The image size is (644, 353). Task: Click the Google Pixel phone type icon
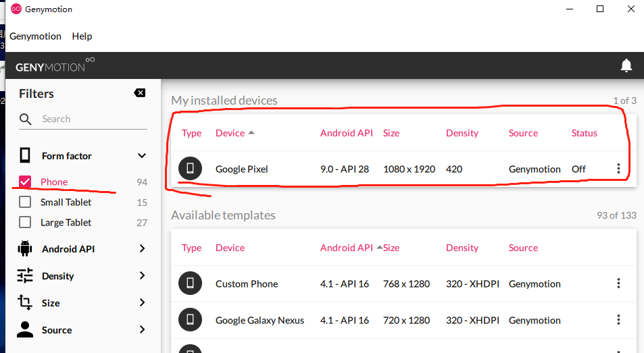[x=190, y=169]
